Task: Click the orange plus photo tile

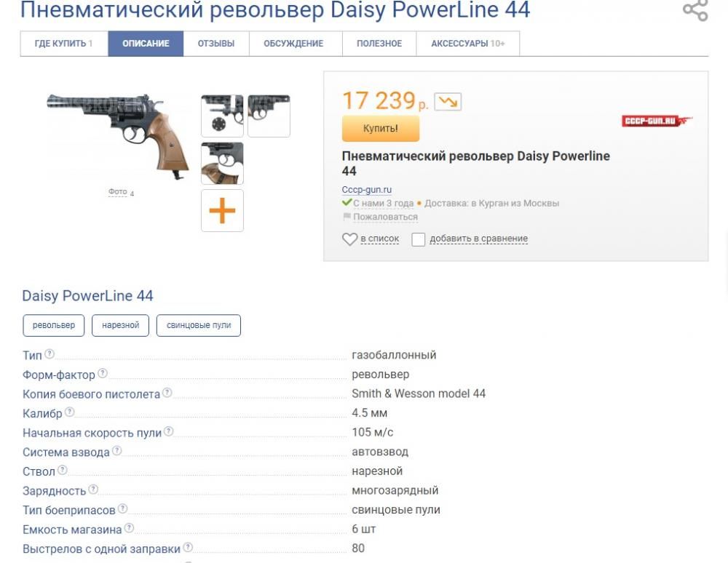Action: tap(222, 210)
